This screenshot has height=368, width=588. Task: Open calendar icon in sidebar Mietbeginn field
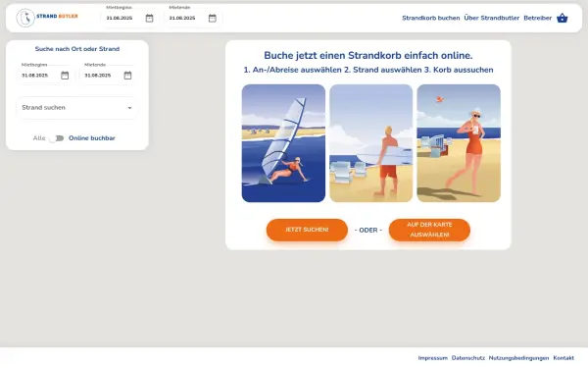point(65,76)
